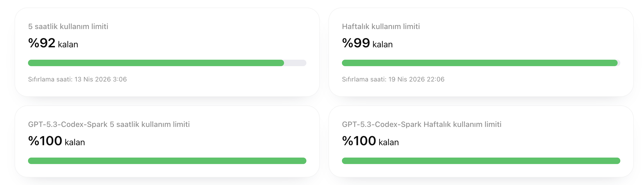The image size is (644, 185).
Task: Click the Haftalık limit progress bar
Action: (x=481, y=63)
